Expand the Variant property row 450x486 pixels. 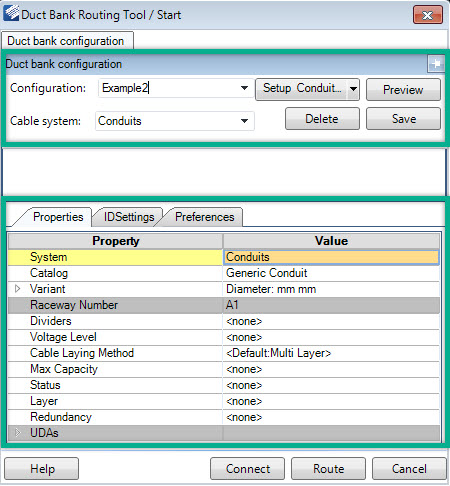point(18,289)
